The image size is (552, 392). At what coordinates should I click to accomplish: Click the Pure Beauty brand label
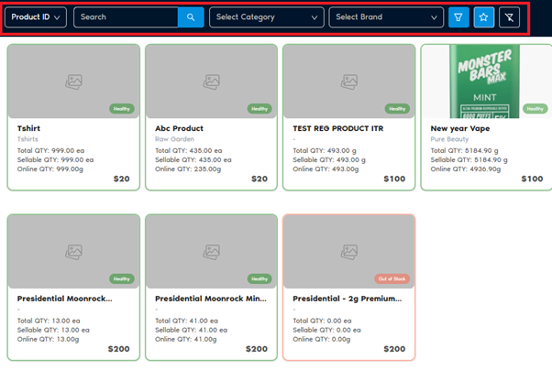tap(449, 139)
